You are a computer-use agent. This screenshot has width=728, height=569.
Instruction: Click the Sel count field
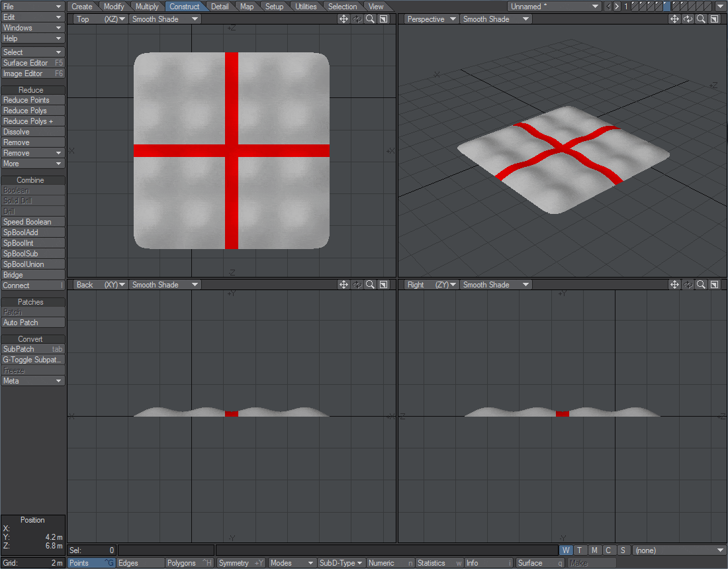point(91,550)
